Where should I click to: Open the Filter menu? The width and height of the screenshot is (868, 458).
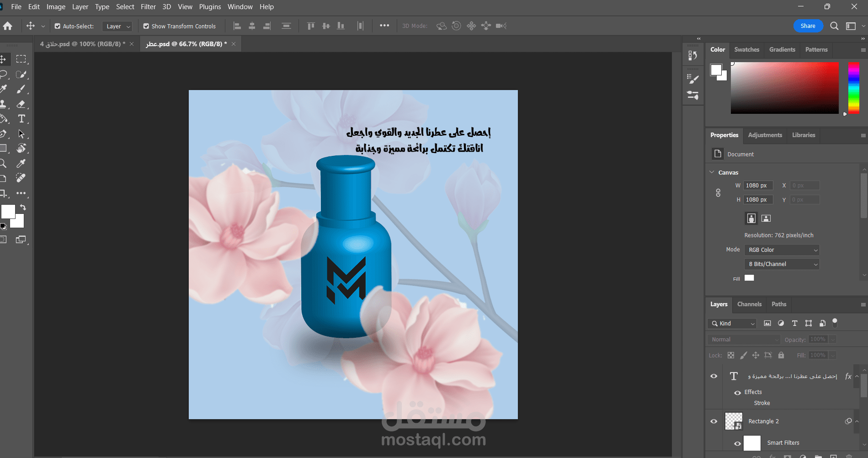(x=148, y=7)
